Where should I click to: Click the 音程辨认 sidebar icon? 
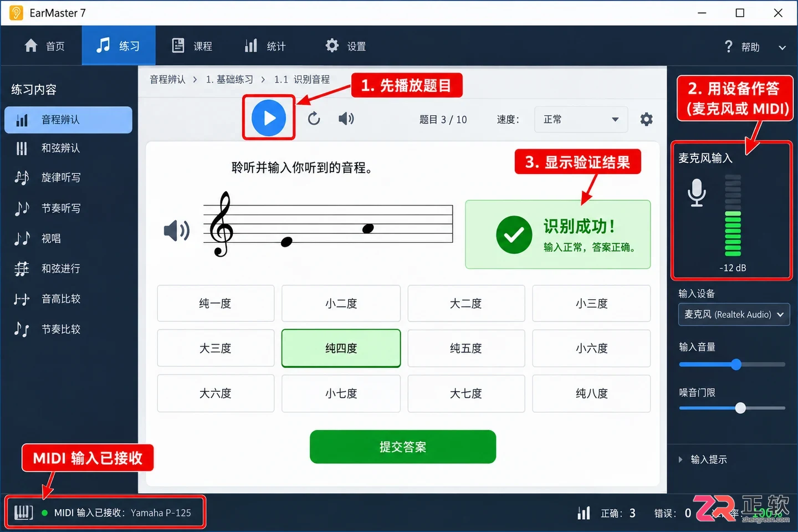pyautogui.click(x=22, y=120)
